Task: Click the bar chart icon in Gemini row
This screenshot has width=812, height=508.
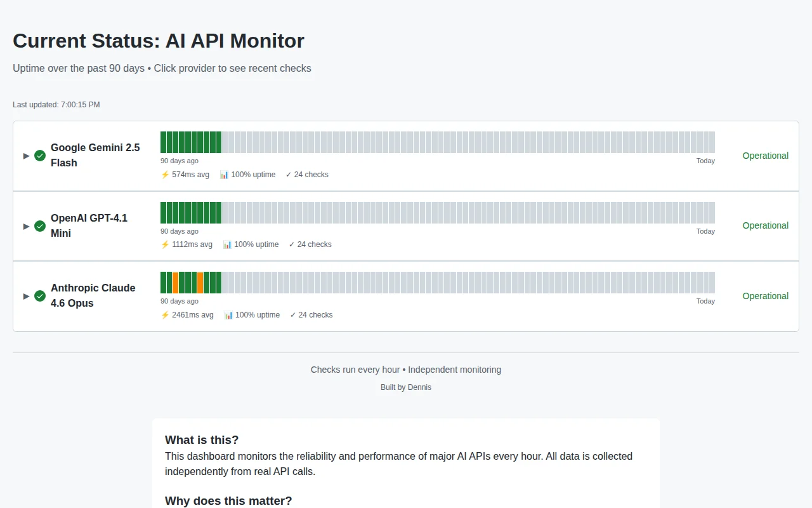Action: [224, 175]
